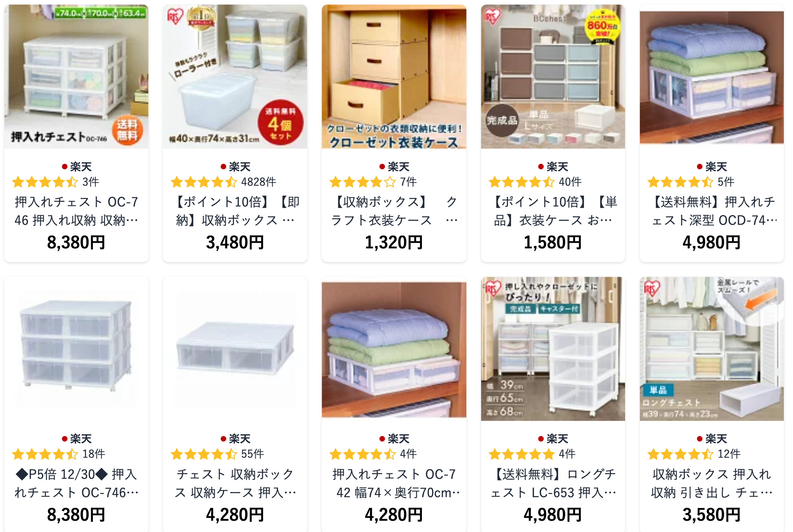The image size is (793, 532).
Task: Click the 3,580円 price
Action: (x=712, y=515)
